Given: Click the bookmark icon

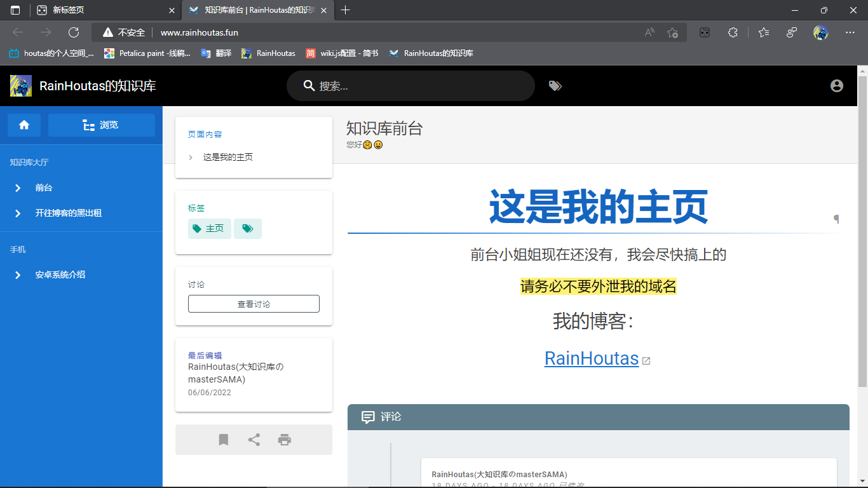Looking at the screenshot, I should point(224,440).
